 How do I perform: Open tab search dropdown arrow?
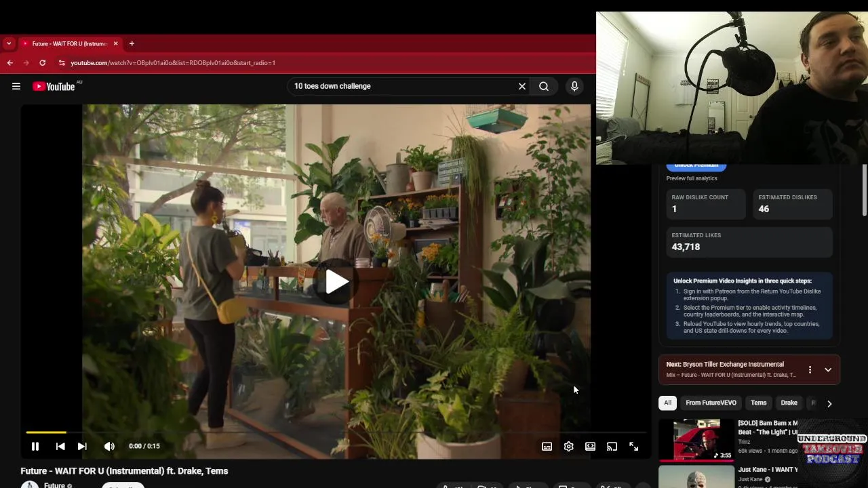(x=8, y=43)
